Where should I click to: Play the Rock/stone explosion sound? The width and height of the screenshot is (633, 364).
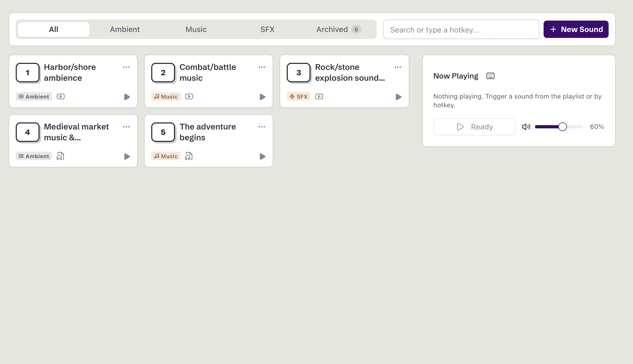[x=398, y=97]
